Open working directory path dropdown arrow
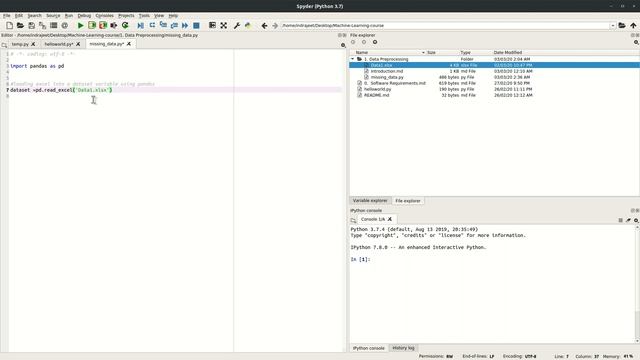This screenshot has height=360, width=640. point(613,26)
